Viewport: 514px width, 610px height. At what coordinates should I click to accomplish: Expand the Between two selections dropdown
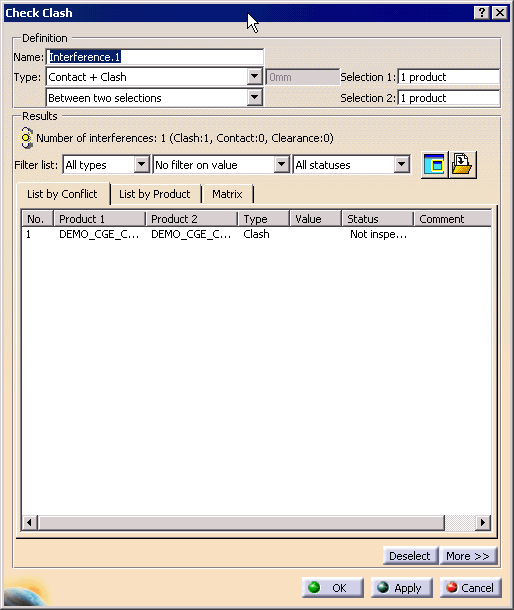pyautogui.click(x=254, y=98)
